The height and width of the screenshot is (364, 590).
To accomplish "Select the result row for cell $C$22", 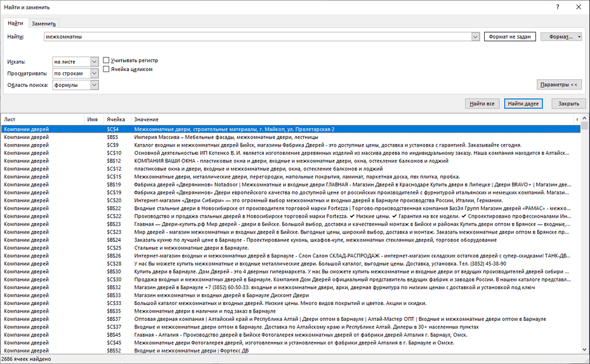I will [x=291, y=216].
